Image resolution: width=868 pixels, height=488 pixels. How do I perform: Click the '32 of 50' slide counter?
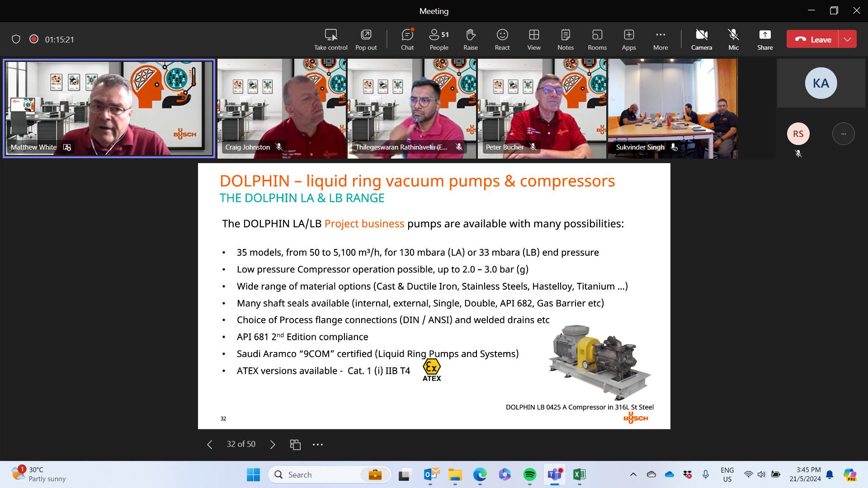241,444
